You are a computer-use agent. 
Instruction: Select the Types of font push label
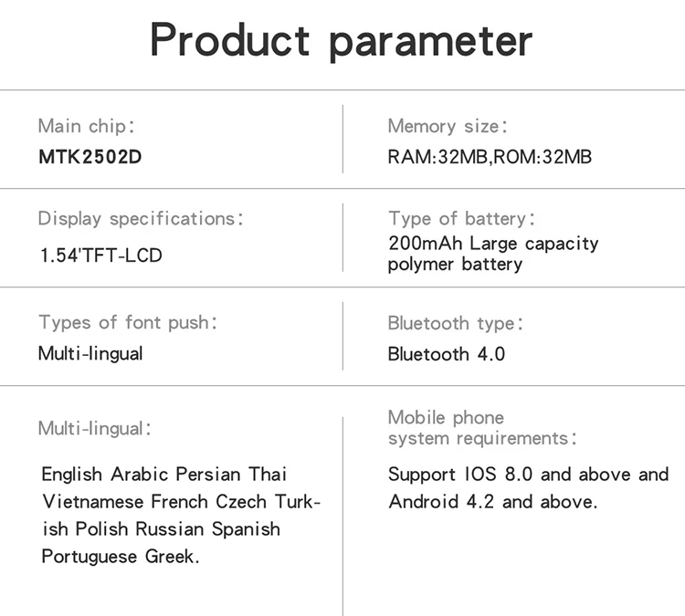click(x=129, y=322)
